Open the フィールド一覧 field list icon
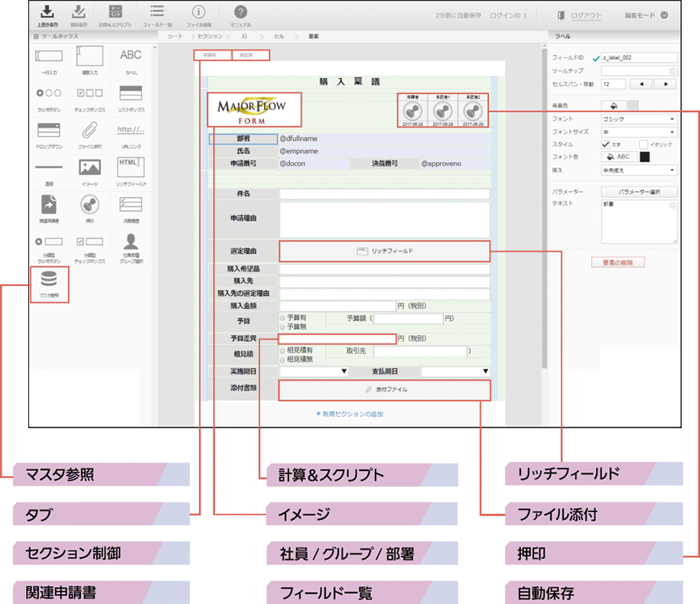Viewport: 700px width, 604px height. click(156, 13)
